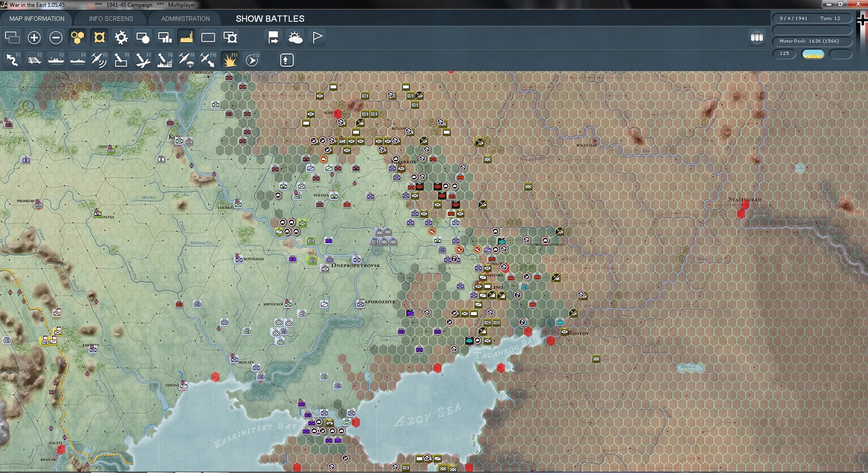
Task: Click the Stalingrad city label on map
Action: point(745,200)
